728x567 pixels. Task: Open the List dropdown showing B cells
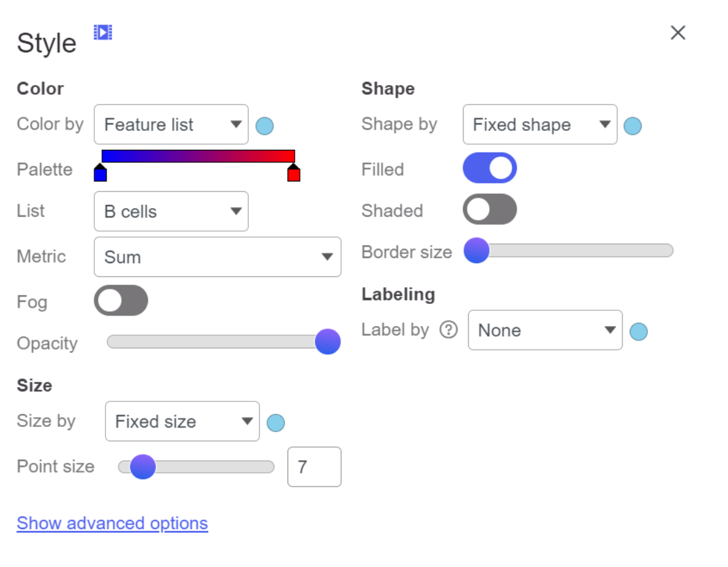[171, 211]
